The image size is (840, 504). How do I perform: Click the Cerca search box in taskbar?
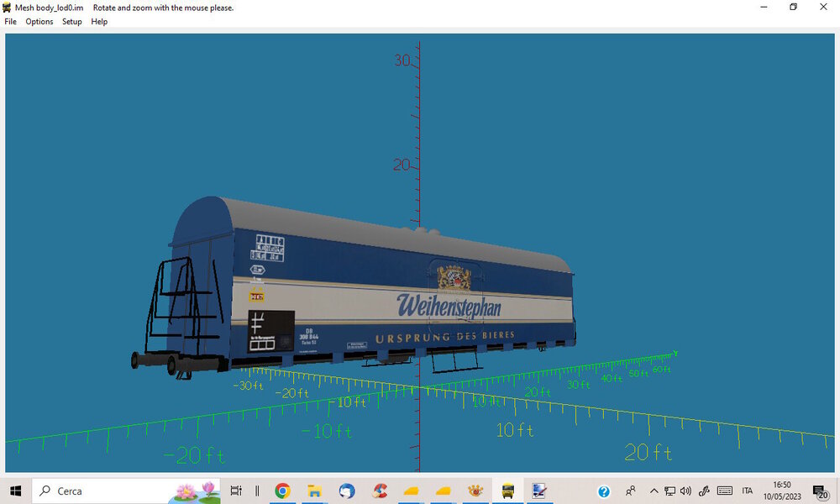(127, 491)
